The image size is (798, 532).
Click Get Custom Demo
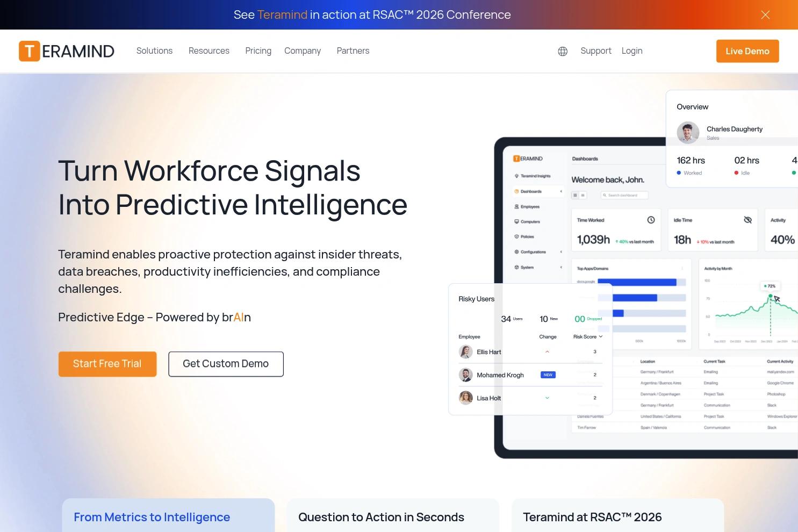tap(226, 364)
